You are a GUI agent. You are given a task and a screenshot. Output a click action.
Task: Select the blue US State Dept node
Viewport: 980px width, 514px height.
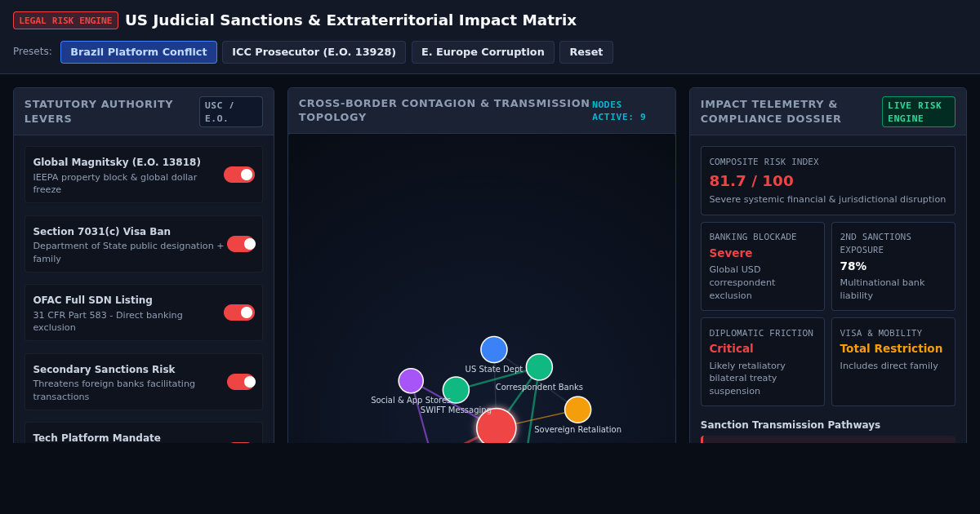(494, 349)
